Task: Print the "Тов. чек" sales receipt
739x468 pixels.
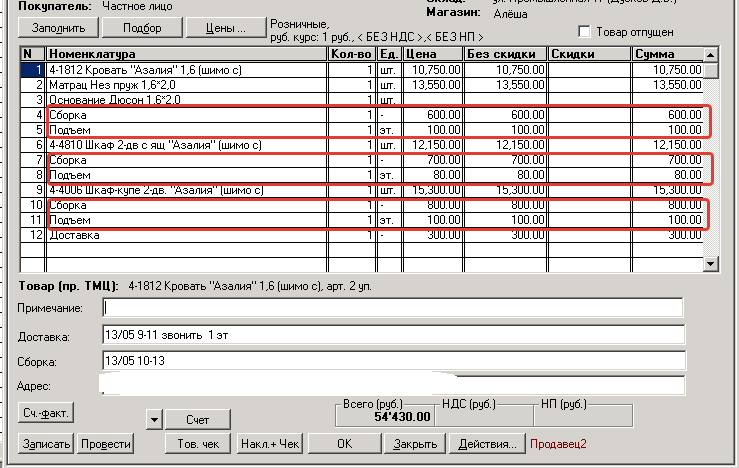Action: 200,443
